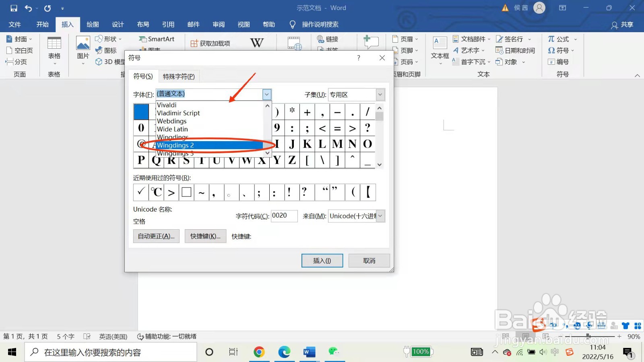Open the Review (审阅) ribbon tab
Screen dimensions: 644x362
(219, 25)
